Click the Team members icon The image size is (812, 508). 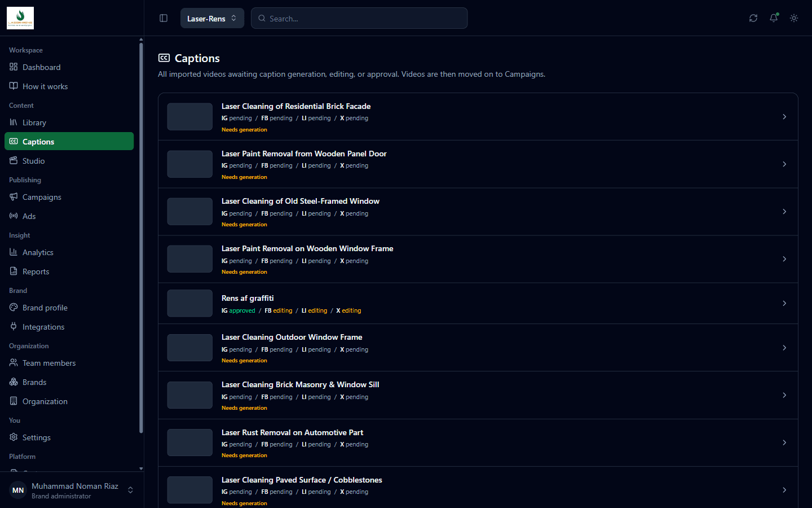tap(14, 363)
